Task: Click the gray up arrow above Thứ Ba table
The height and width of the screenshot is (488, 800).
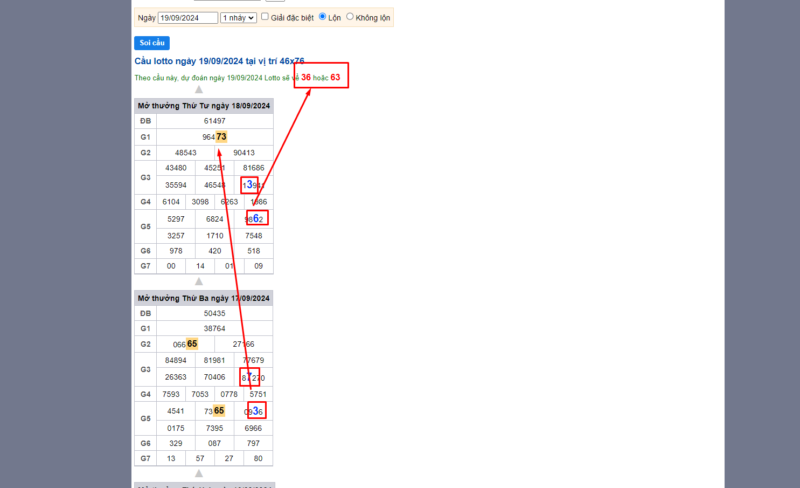Action: point(198,282)
